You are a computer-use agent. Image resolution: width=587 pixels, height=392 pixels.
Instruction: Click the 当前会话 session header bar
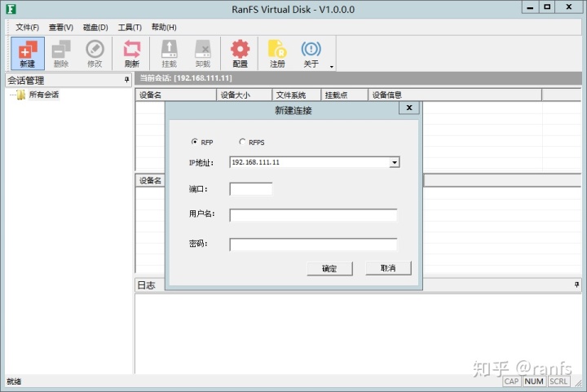pos(358,78)
